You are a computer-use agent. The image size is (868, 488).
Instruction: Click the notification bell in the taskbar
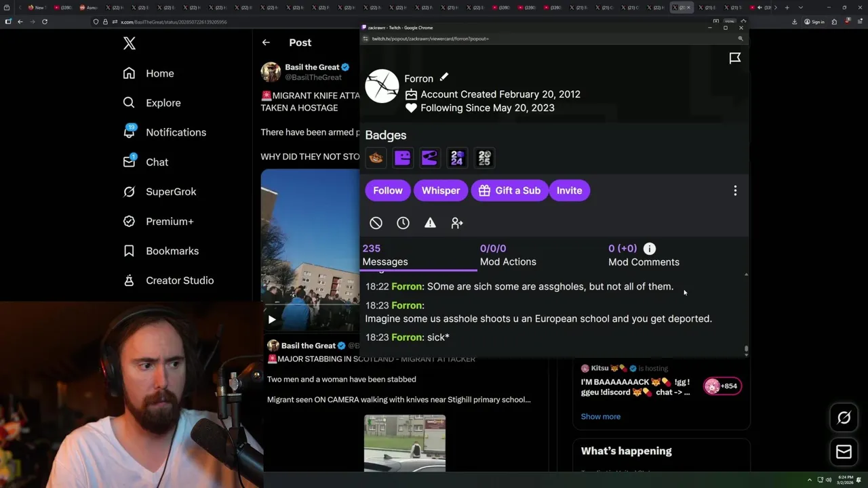(859, 480)
